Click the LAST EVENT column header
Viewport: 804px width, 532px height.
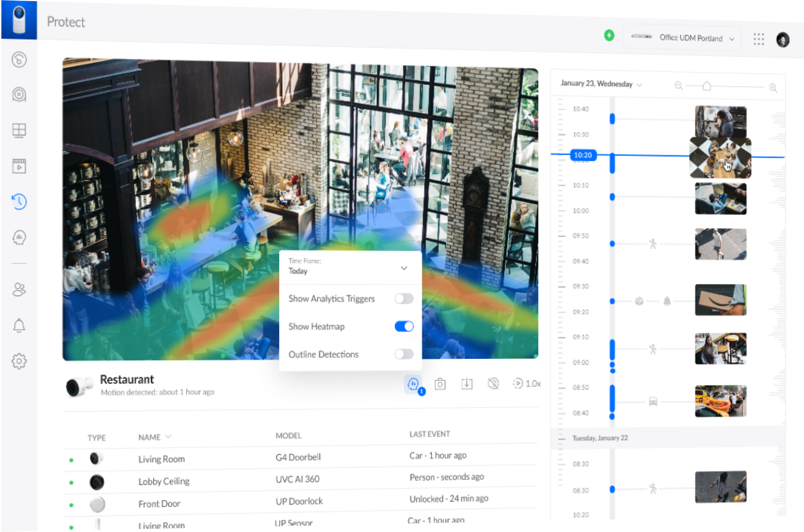[x=430, y=434]
